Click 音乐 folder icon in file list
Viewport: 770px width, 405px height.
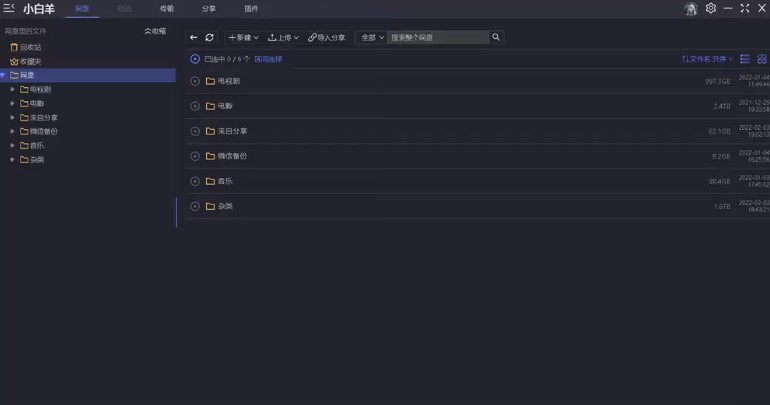[x=210, y=181]
